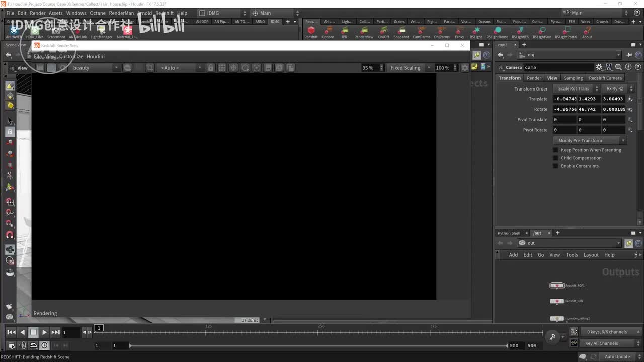Open the Windows menu
Viewport: 644px width, 362px height.
pyautogui.click(x=76, y=13)
